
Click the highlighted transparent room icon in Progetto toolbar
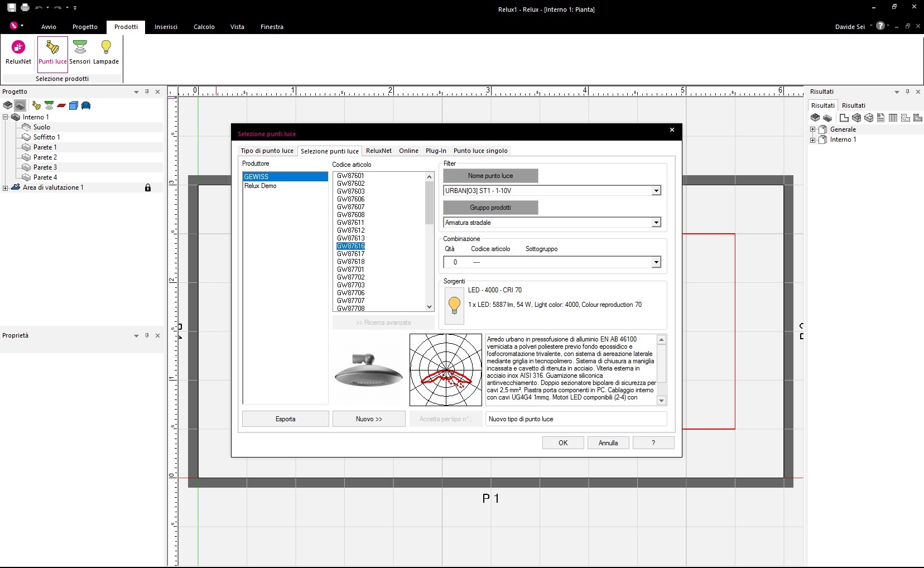click(x=20, y=105)
